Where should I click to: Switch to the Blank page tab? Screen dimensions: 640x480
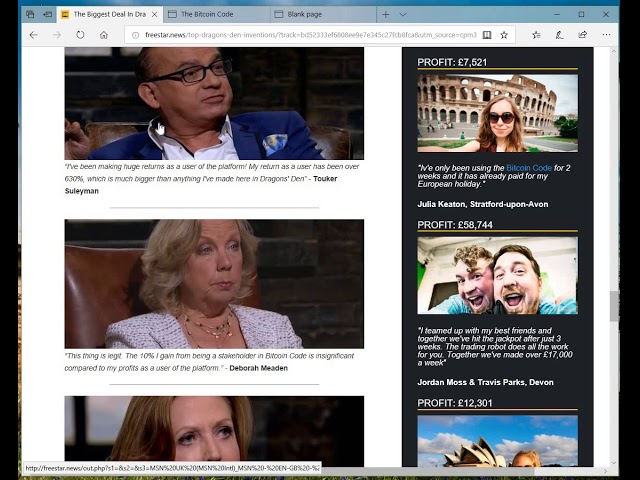pos(323,14)
